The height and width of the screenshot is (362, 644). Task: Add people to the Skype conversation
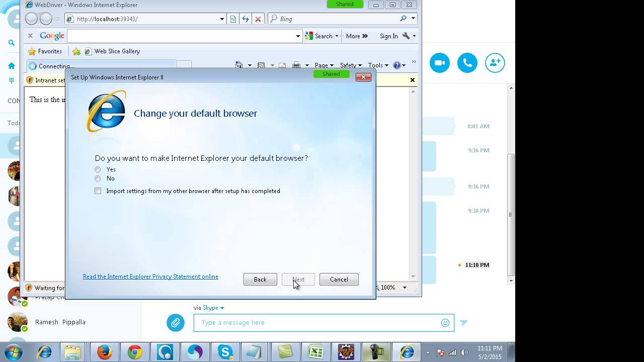coord(495,63)
